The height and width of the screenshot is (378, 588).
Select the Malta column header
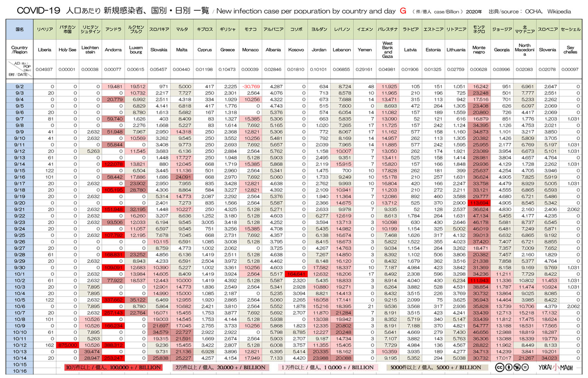[182, 49]
